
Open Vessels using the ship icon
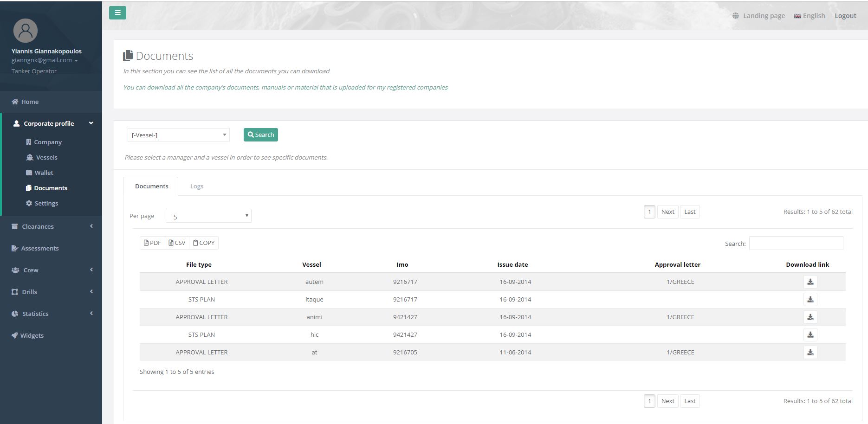pos(29,157)
